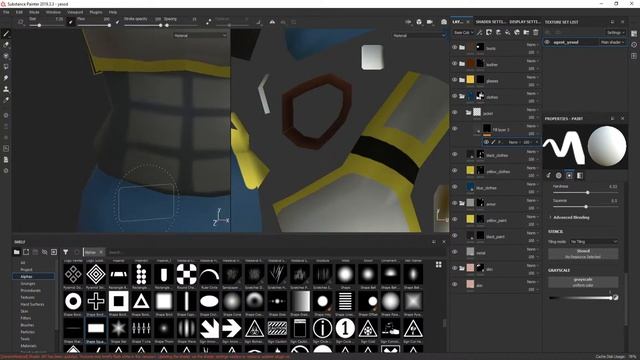640x360 pixels.
Task: Toggle visibility of yellow_clothes layer
Action: coord(455,171)
